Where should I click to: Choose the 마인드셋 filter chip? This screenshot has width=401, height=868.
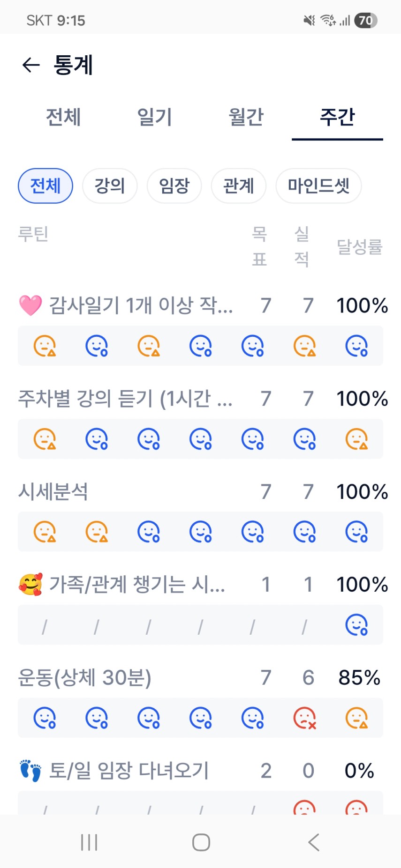point(318,186)
